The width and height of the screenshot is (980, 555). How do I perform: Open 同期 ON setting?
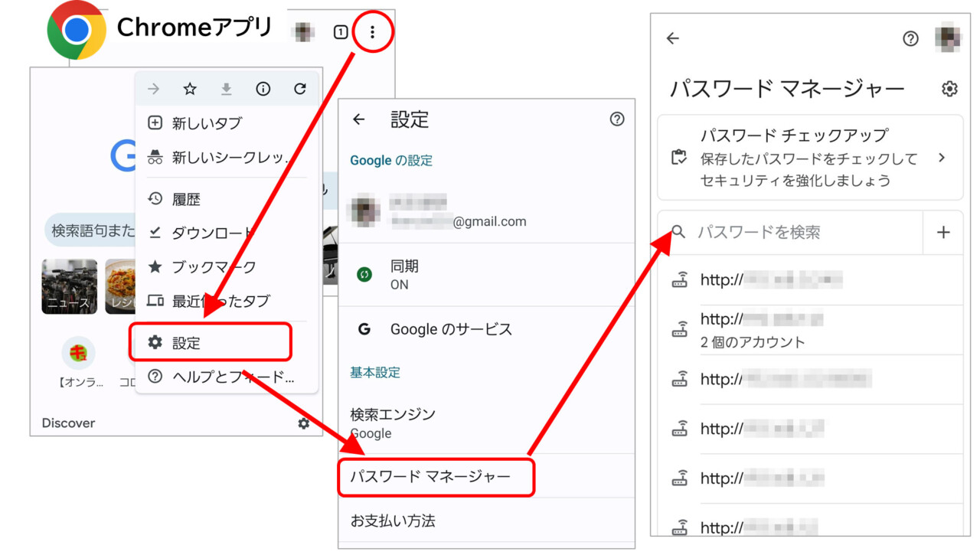486,275
